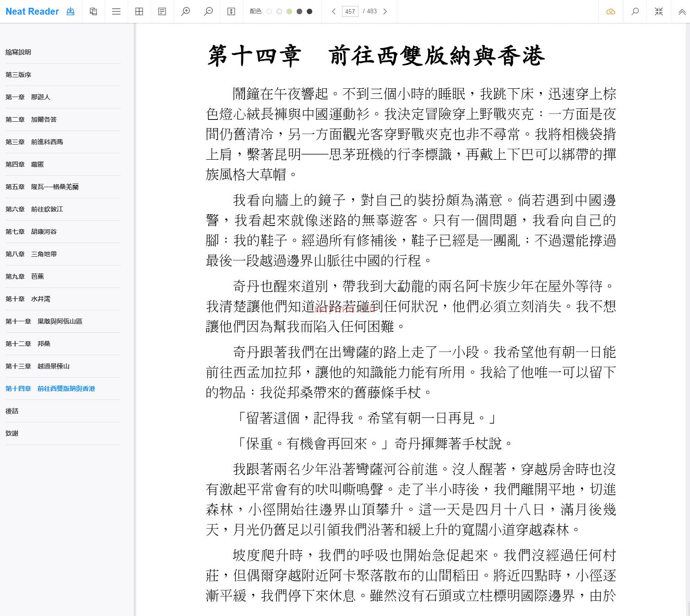
Task: Toggle the table of contents list icon
Action: pos(116,11)
